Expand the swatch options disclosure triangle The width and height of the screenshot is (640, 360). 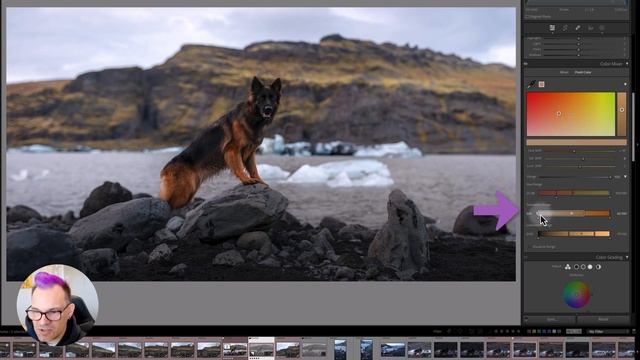[625, 84]
